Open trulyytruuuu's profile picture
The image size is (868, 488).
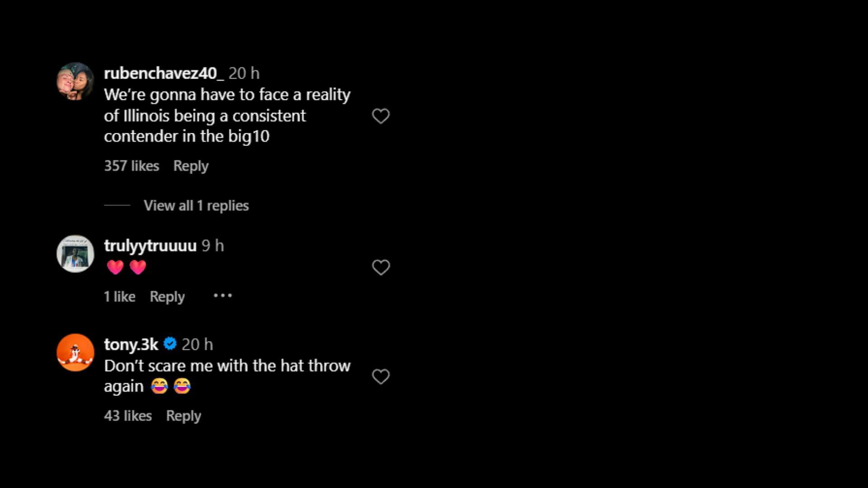75,253
